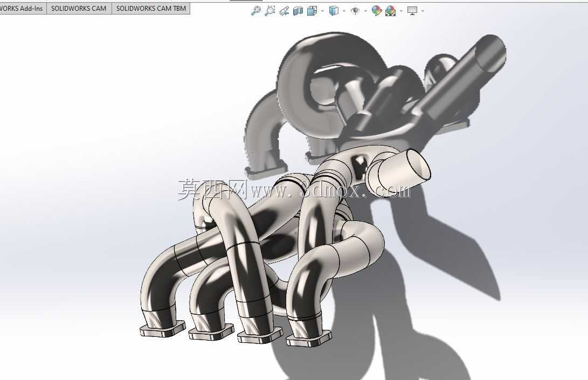
Task: Click the Apply Scene icon
Action: tap(390, 11)
